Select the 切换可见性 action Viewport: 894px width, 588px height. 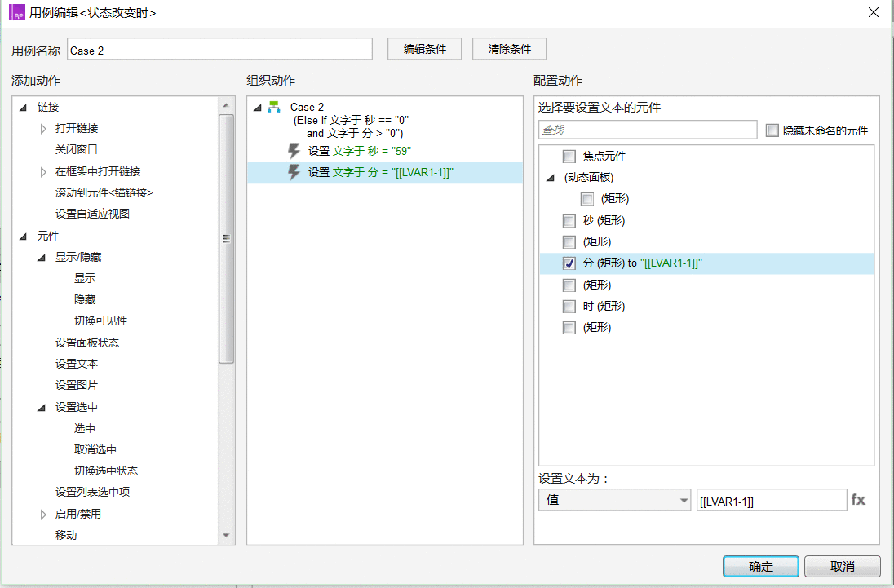point(101,321)
